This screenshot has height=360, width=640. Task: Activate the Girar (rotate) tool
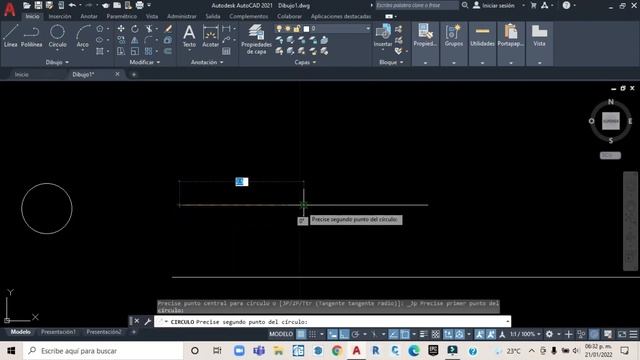[x=135, y=29]
